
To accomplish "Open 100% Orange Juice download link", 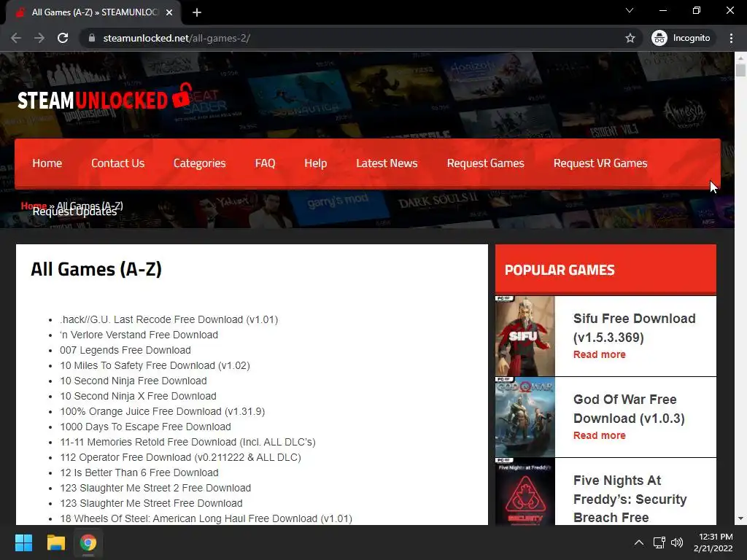I will pos(163,411).
